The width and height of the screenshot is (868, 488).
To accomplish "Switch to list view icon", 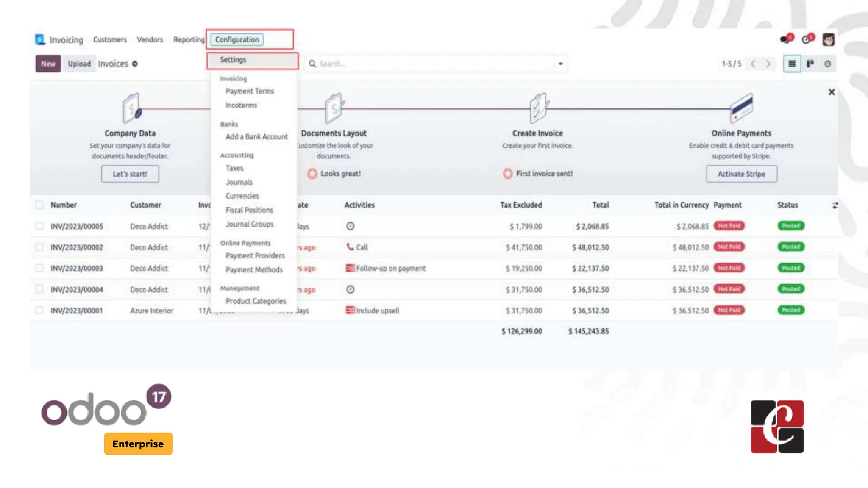I will pos(792,64).
